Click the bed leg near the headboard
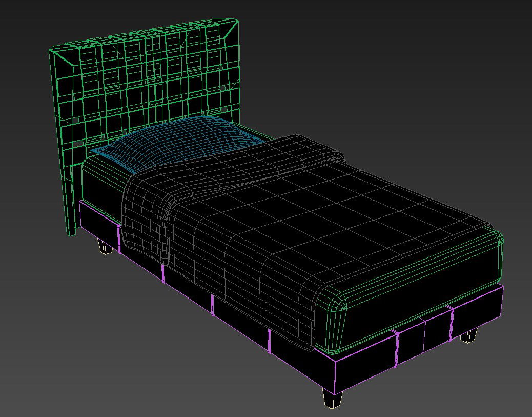532x417 pixels. (x=105, y=247)
